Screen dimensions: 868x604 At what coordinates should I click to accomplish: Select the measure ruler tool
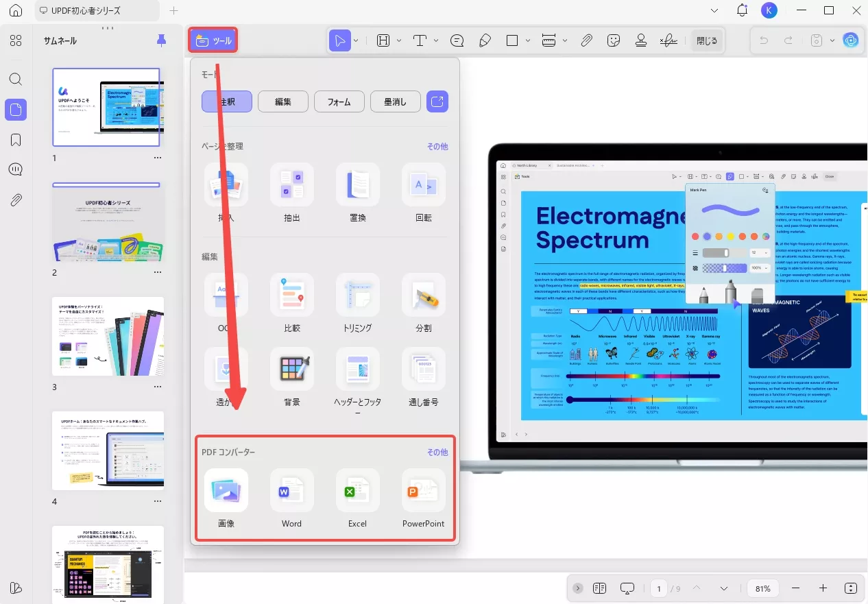coord(548,40)
